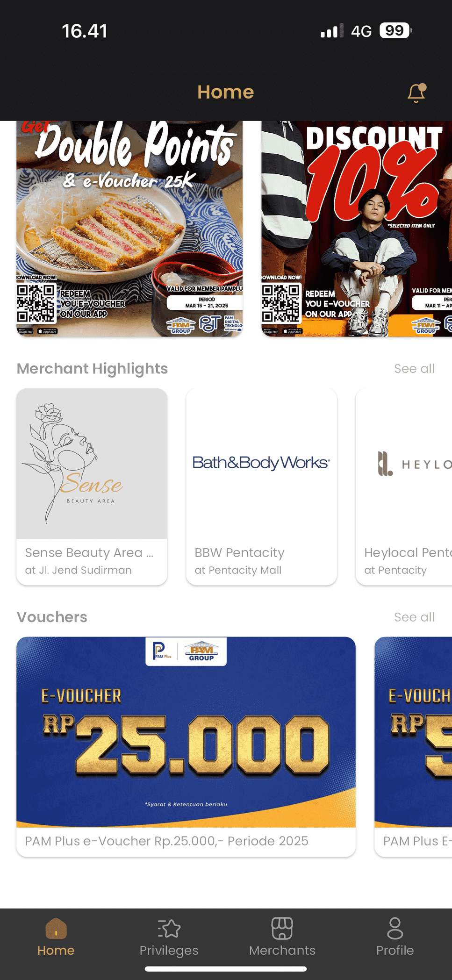Switch to the Privileges tab label
The height and width of the screenshot is (980, 452).
coord(169,951)
